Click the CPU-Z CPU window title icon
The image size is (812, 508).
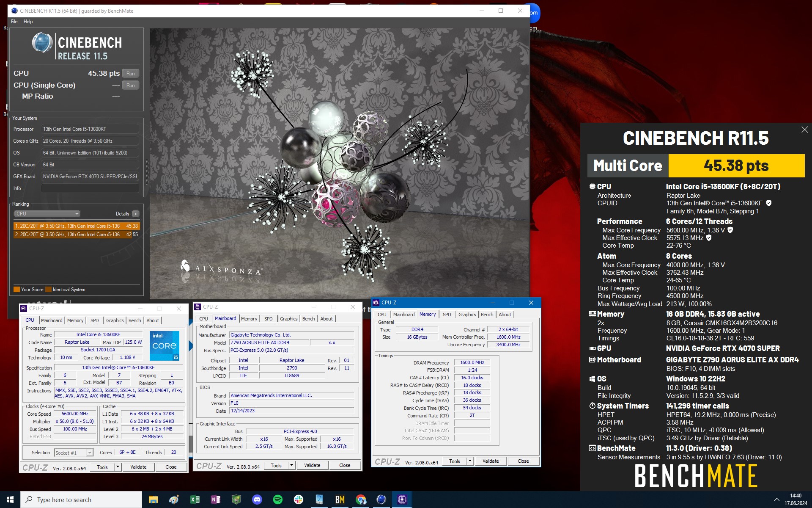pos(24,309)
